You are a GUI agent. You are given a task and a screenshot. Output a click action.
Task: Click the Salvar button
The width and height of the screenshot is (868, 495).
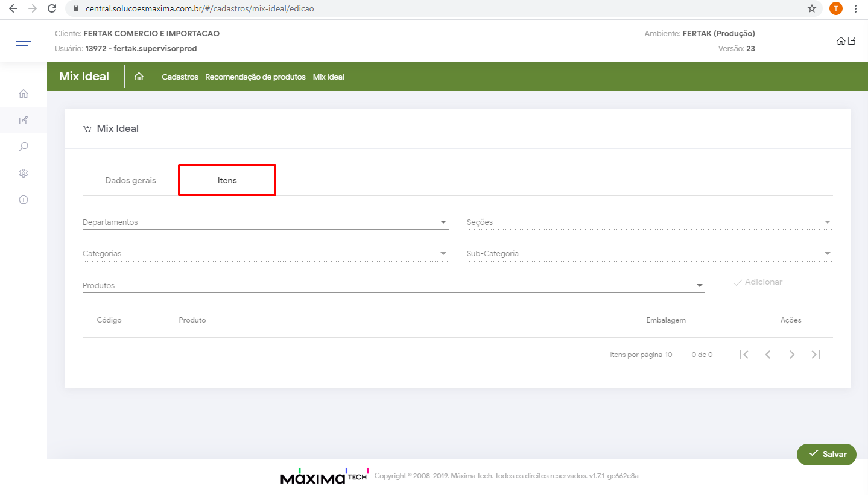click(826, 454)
